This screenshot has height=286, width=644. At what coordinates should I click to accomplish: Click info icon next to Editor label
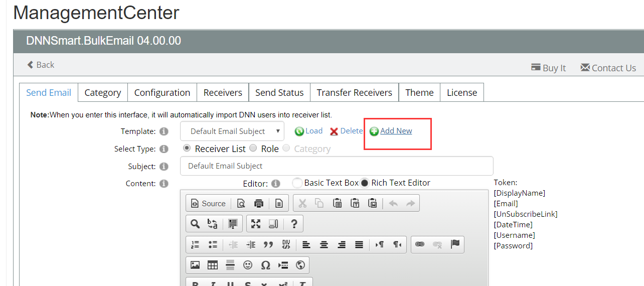click(275, 184)
